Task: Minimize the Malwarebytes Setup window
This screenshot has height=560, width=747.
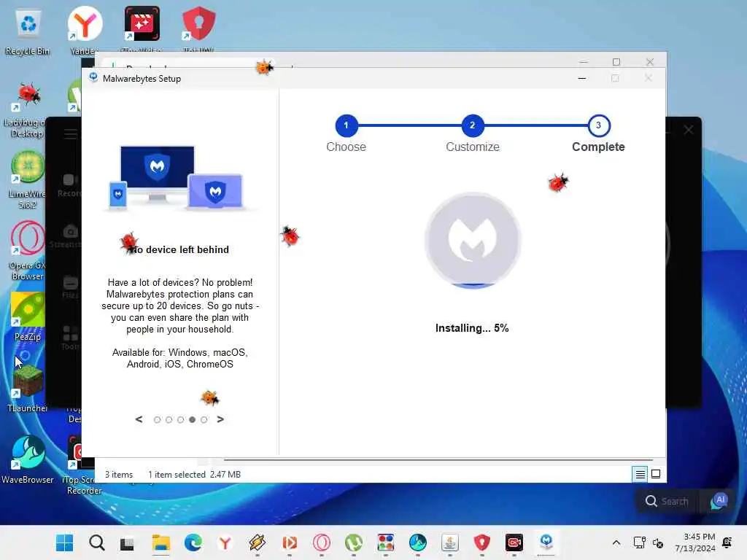Action: [581, 78]
